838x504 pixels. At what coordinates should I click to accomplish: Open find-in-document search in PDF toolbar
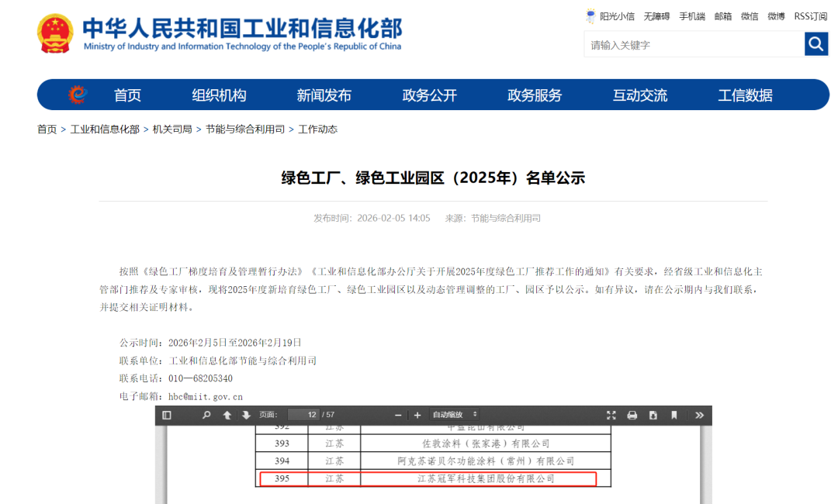click(x=206, y=415)
